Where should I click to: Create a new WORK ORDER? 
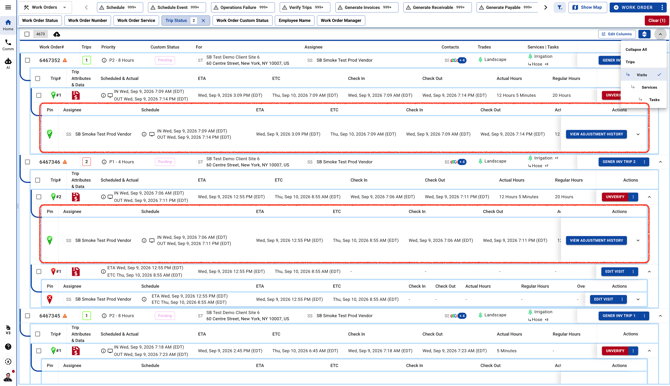pos(634,7)
